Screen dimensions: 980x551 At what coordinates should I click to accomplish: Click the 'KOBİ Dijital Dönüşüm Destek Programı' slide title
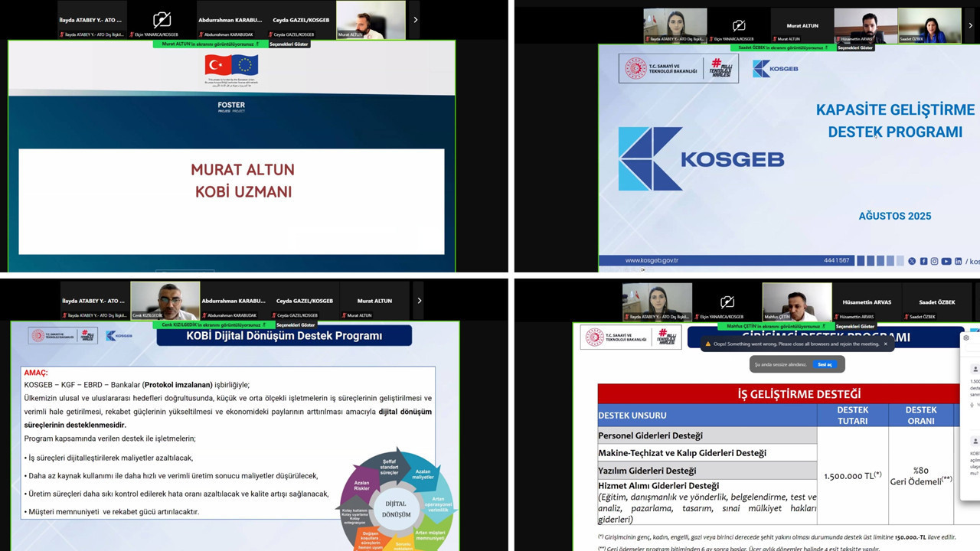click(x=284, y=335)
